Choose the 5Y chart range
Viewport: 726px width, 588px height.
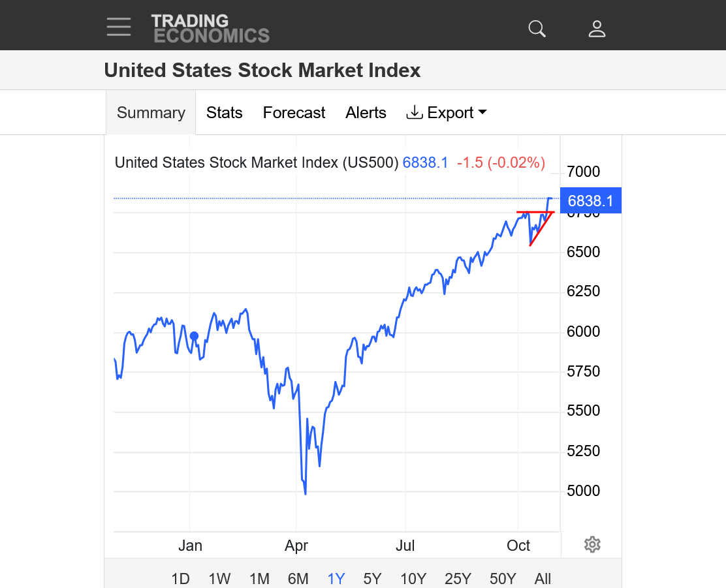coord(372,578)
